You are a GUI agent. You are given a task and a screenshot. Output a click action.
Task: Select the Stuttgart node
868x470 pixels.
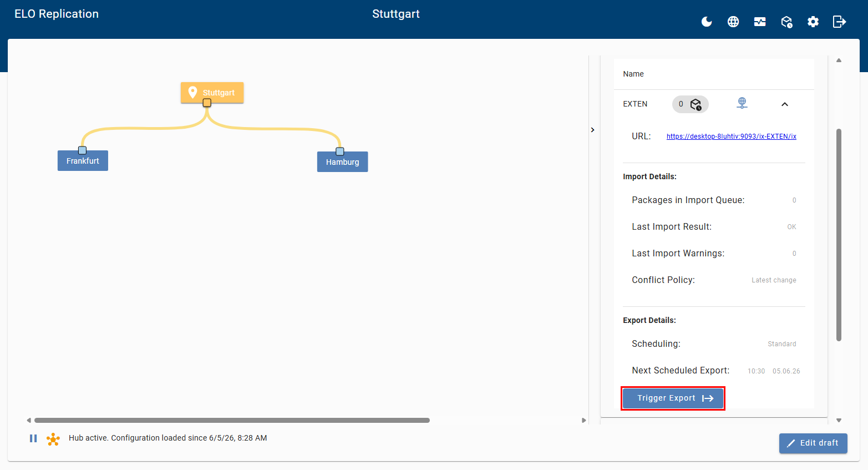212,93
